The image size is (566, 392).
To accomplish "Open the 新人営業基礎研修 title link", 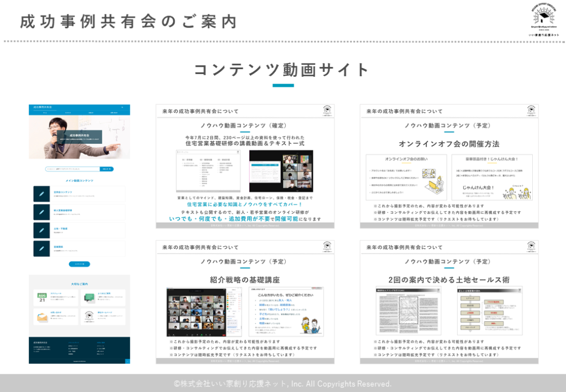I will (63, 210).
